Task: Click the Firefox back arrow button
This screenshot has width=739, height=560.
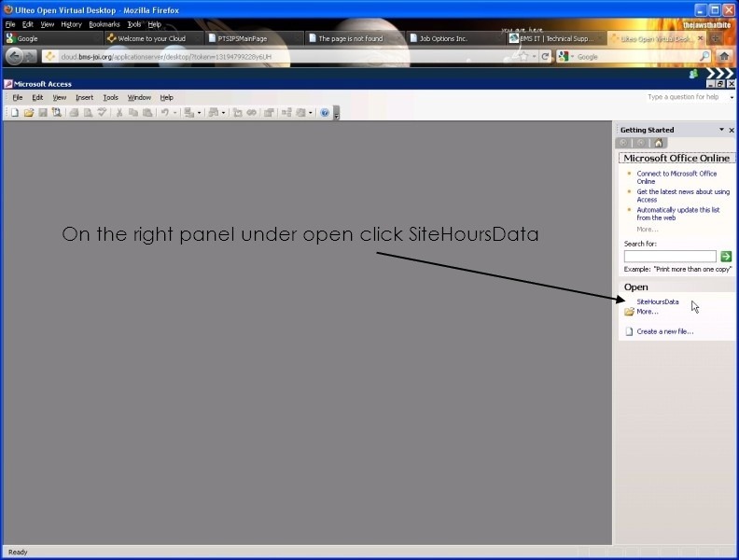Action: (x=14, y=57)
